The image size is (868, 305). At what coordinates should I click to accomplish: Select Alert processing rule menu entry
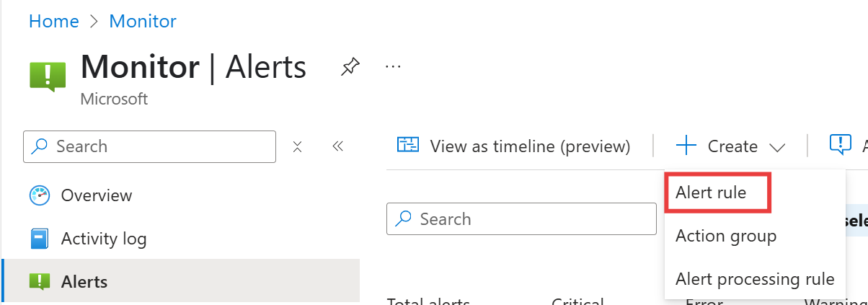(x=754, y=278)
